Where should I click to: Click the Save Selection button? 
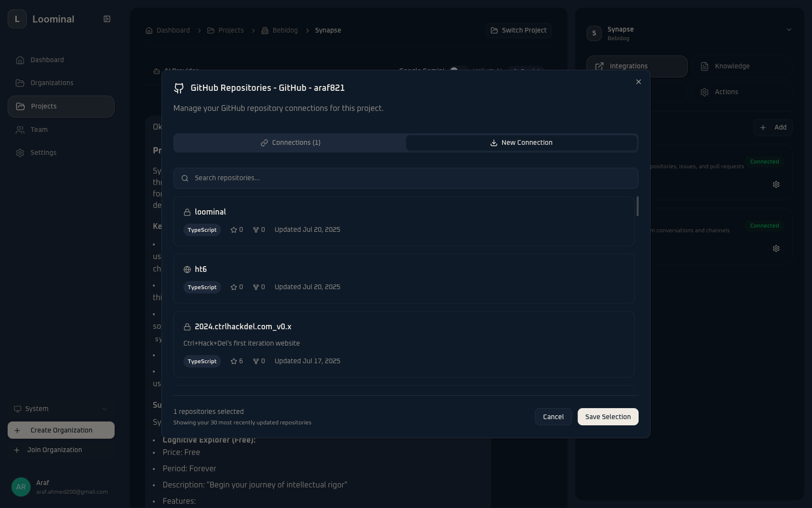[608, 417]
